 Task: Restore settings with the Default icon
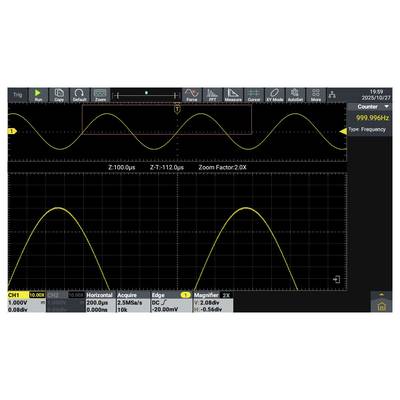click(x=79, y=95)
